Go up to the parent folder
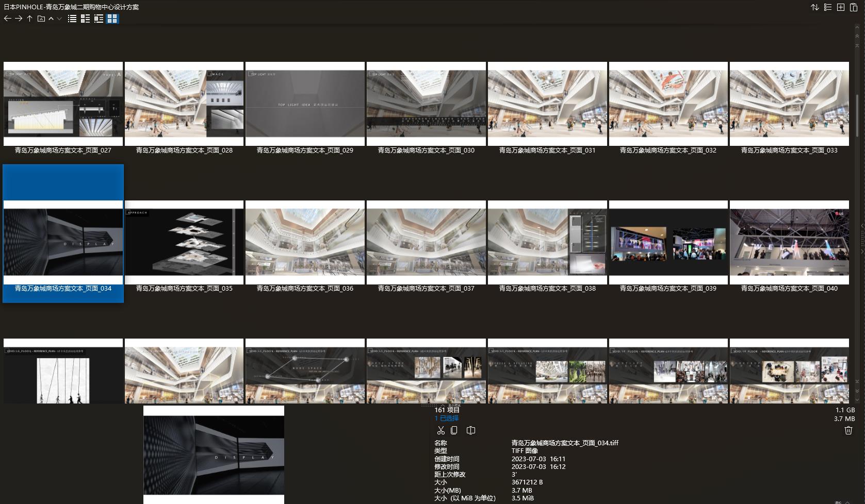The height and width of the screenshot is (504, 865). pos(30,19)
